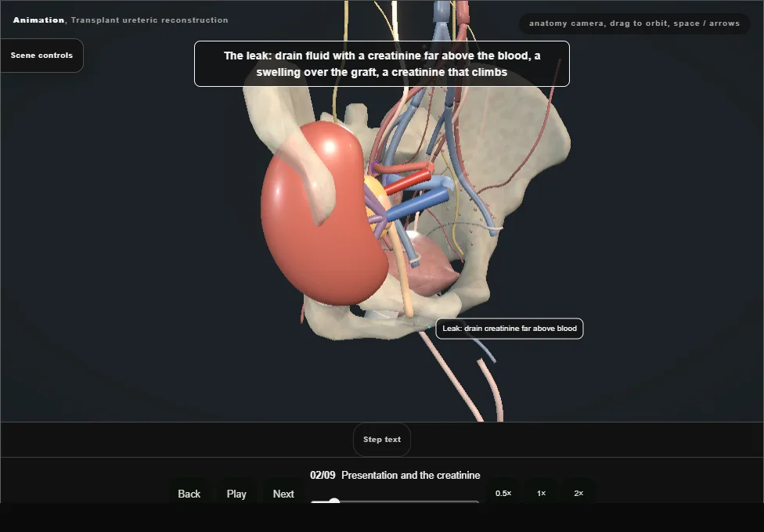
Task: Click the anatomy camera hint pill
Action: tap(634, 23)
